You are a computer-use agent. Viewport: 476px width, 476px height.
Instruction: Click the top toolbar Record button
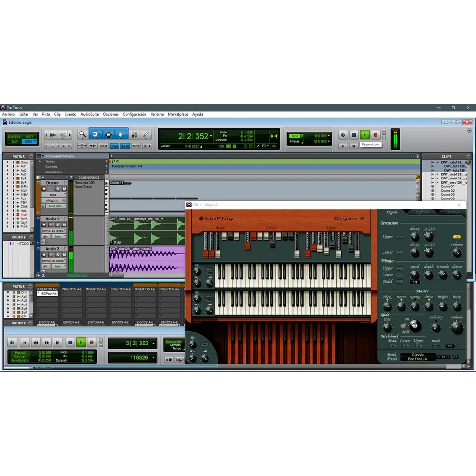click(376, 135)
